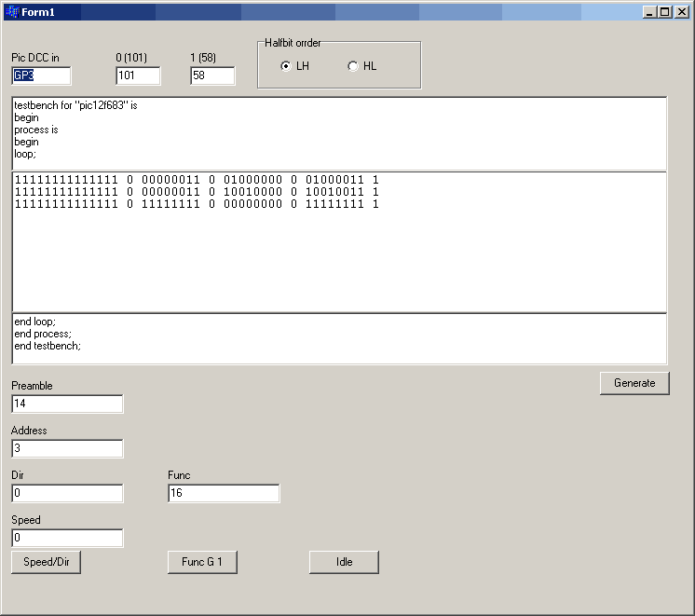Click the Idle button
The image size is (695, 616).
click(x=344, y=562)
